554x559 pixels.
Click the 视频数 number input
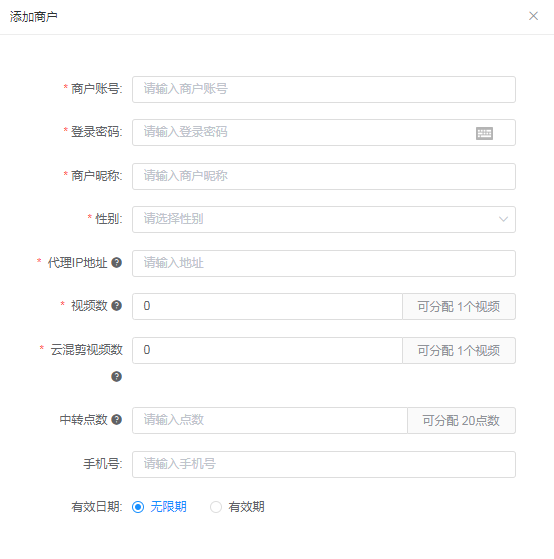(x=267, y=306)
